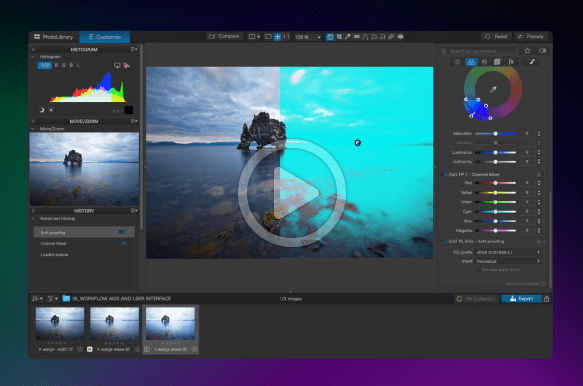Toggle highlight clipping sun icon

[x=51, y=110]
